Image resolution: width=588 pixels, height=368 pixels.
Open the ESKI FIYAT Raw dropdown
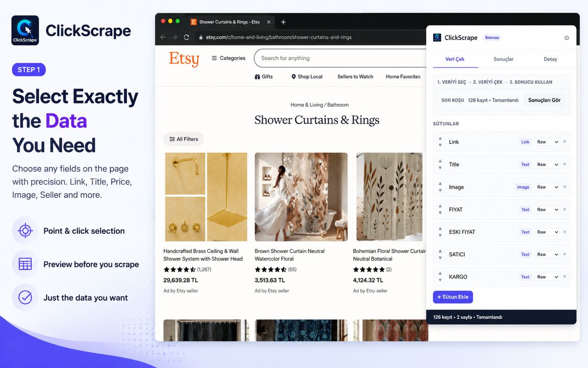click(547, 232)
